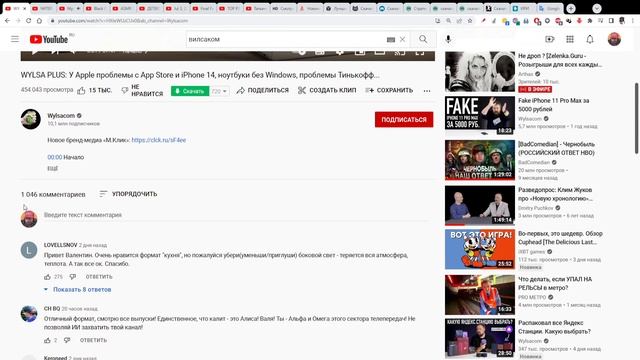Click the YouTube search text field
The height and width of the screenshot is (360, 640).
(286, 39)
